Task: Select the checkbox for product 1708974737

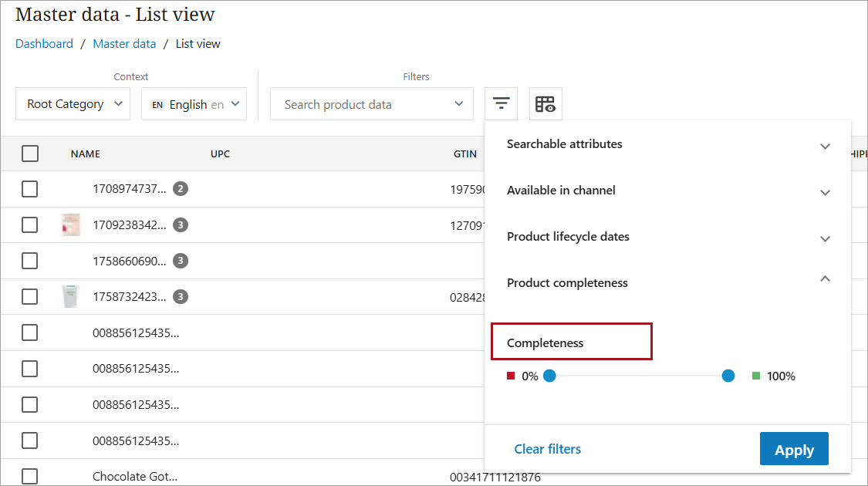Action: tap(30, 189)
